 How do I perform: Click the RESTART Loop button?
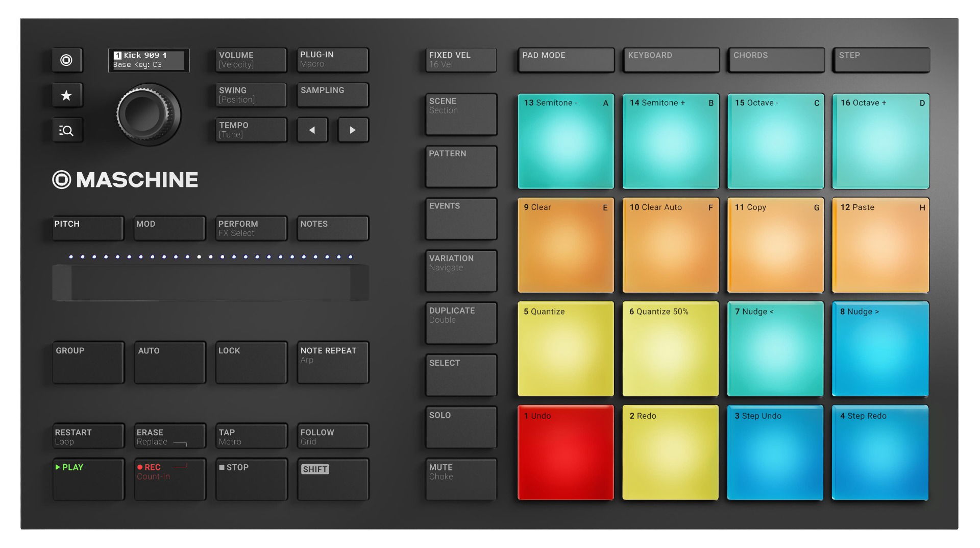tap(88, 436)
